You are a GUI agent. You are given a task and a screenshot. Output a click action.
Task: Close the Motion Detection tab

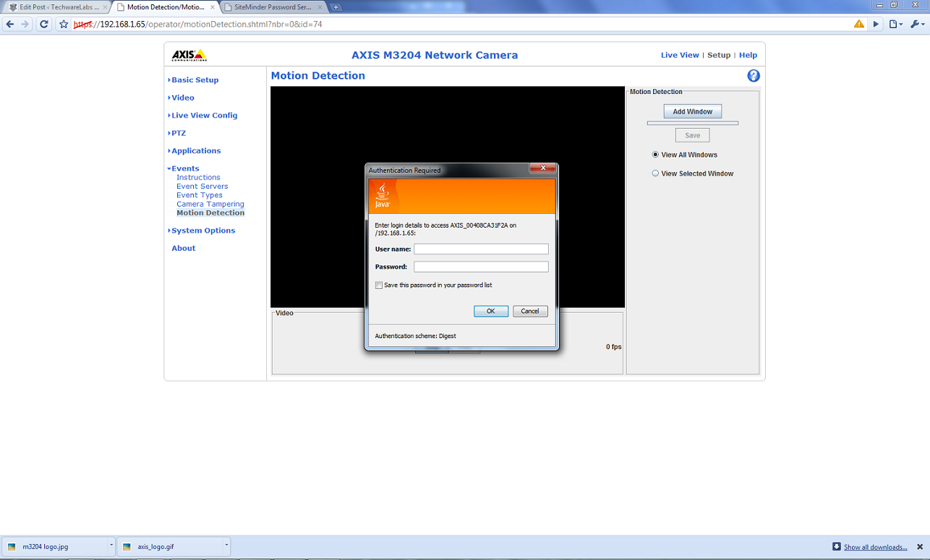[213, 7]
